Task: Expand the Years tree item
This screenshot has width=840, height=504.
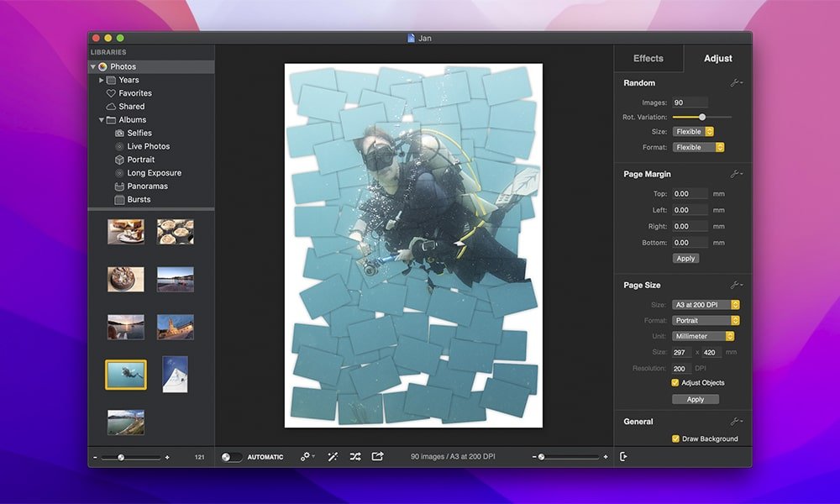Action: [x=102, y=80]
